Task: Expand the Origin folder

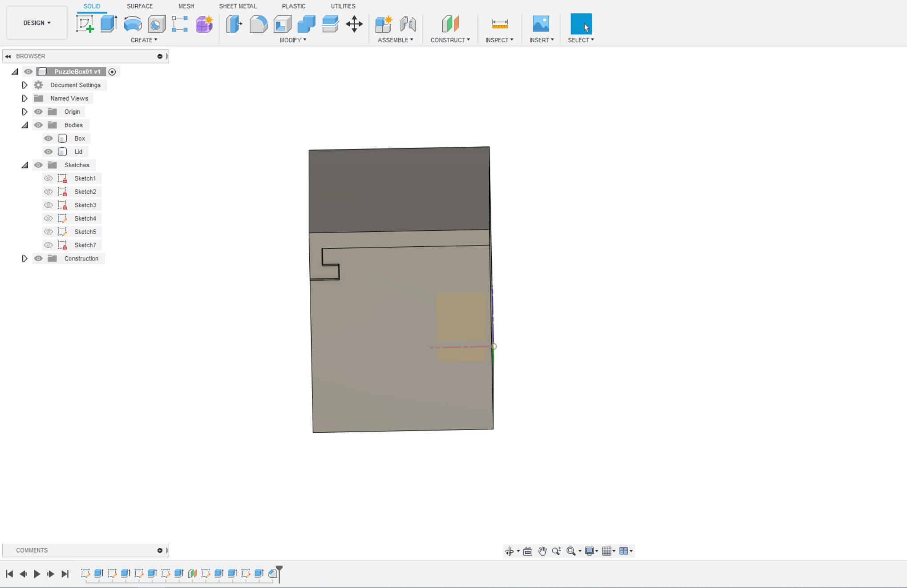Action: 24,111
